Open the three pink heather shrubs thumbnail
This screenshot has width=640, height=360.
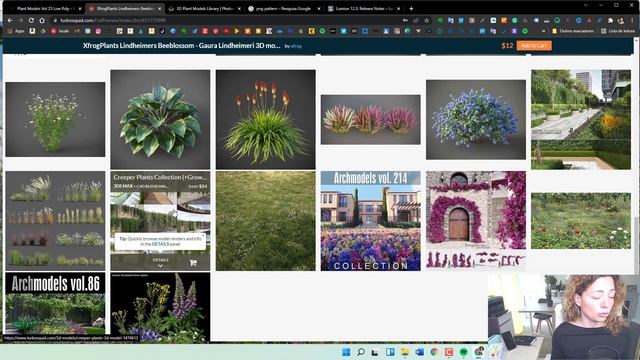(371, 120)
